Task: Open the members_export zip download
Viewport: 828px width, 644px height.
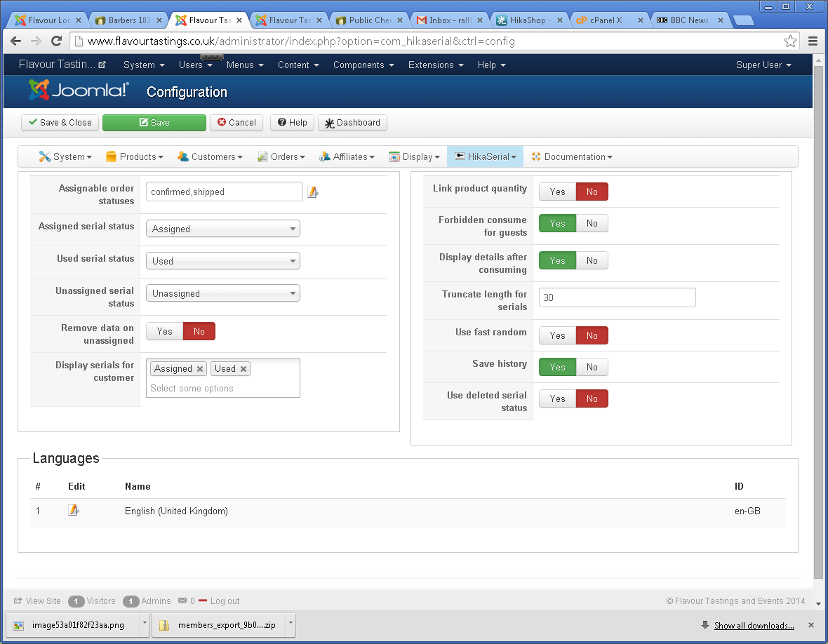Action: coord(219,625)
